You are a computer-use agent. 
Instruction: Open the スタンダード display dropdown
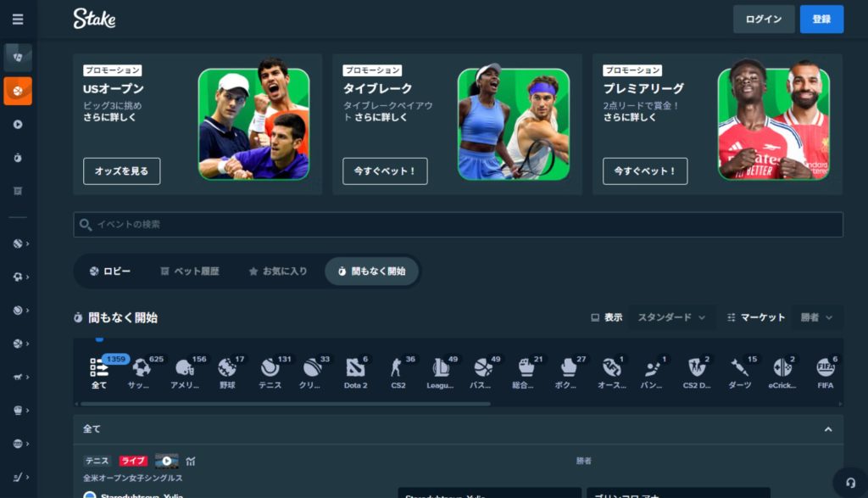pos(671,317)
